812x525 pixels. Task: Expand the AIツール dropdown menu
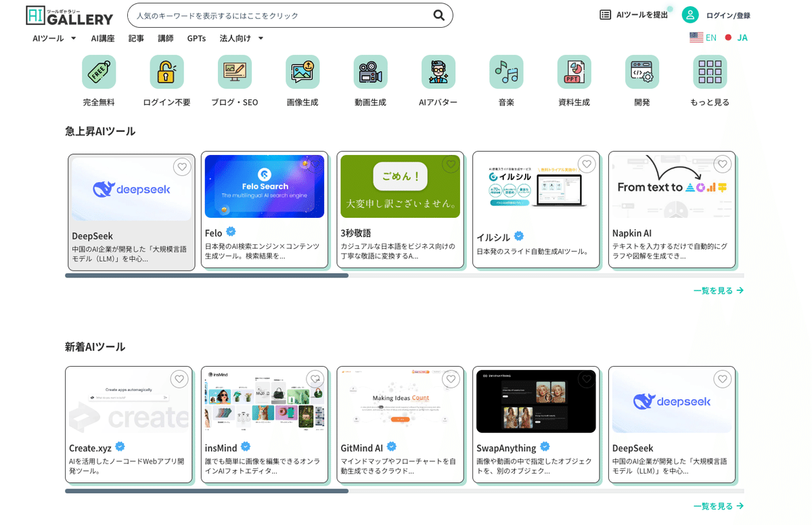pos(53,39)
